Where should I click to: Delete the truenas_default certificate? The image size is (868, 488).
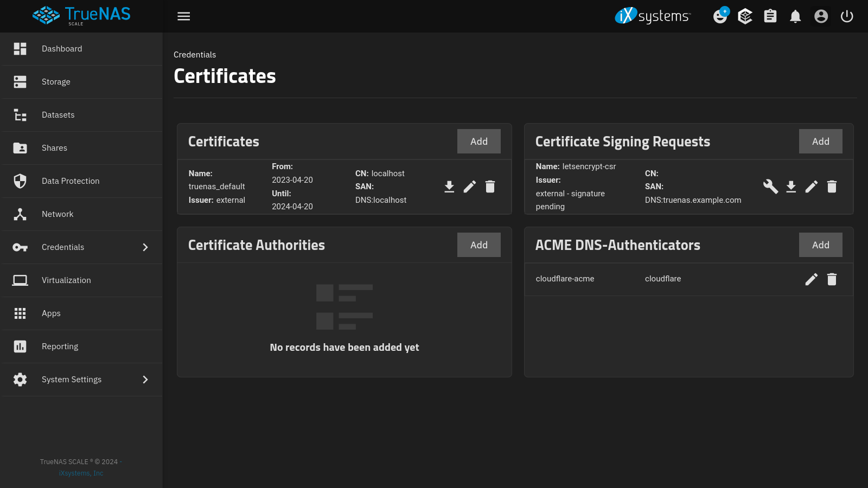[490, 187]
